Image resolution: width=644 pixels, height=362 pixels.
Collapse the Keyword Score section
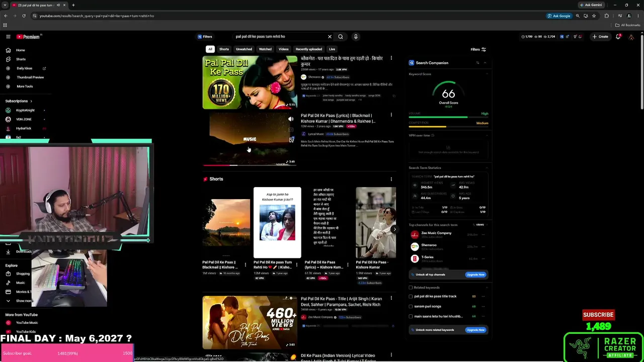pyautogui.click(x=487, y=74)
